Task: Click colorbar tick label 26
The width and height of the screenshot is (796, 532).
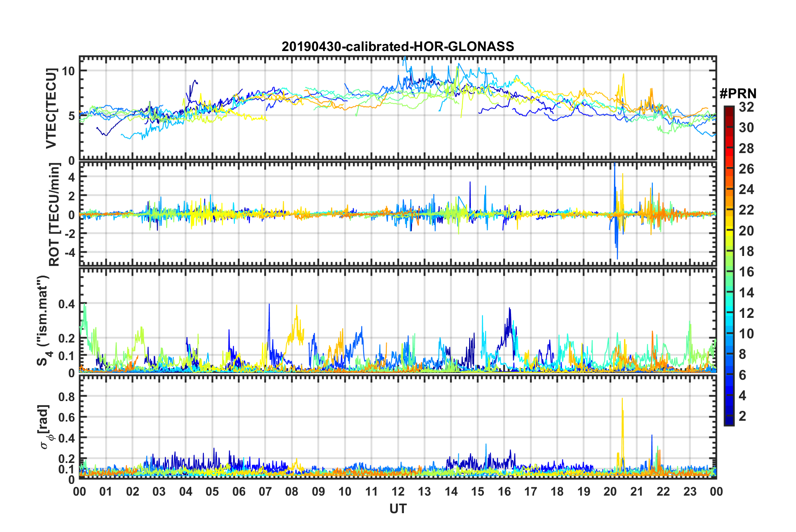Action: [746, 169]
